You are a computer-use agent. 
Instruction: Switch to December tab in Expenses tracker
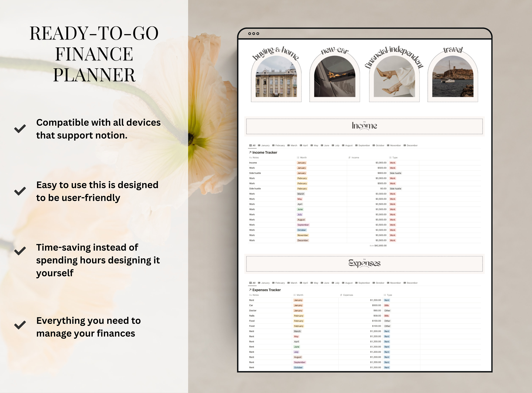(410, 283)
